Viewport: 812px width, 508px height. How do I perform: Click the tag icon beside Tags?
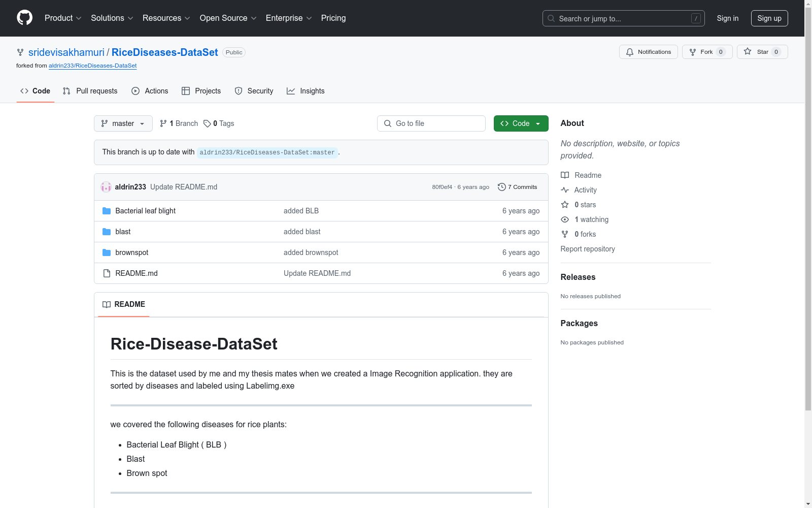[x=207, y=123]
